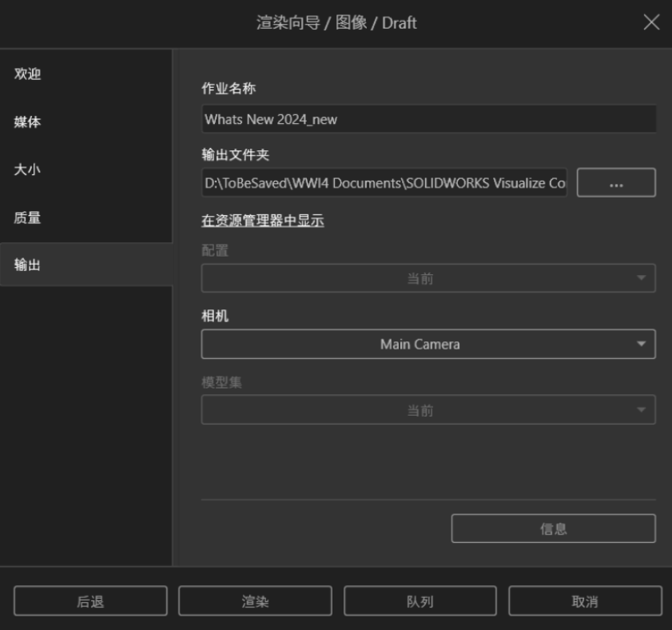Click the 后退 button
The image size is (672, 630).
[90, 601]
